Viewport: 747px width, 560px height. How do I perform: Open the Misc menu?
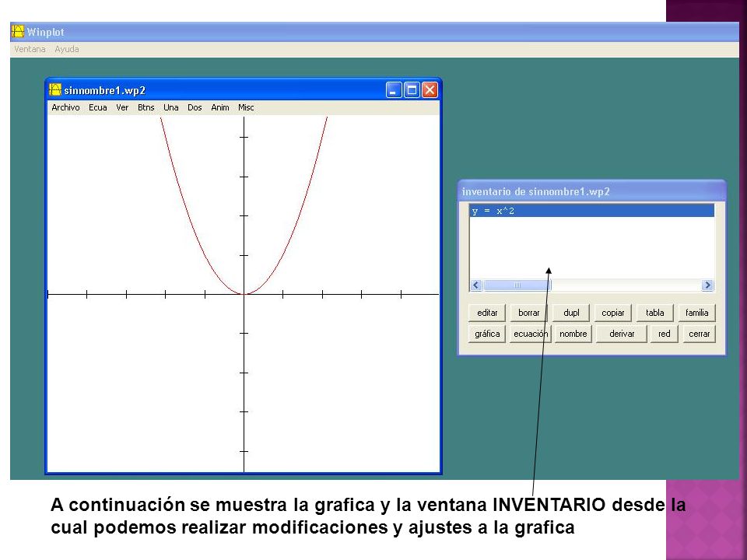pos(246,107)
